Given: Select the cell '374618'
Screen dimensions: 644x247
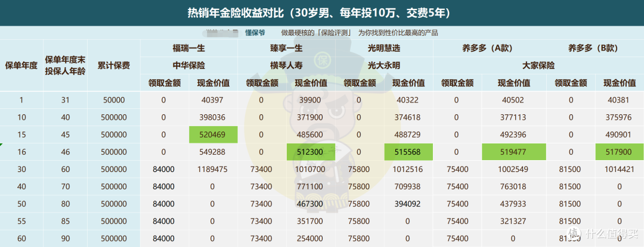Looking at the screenshot, I should pyautogui.click(x=408, y=117).
